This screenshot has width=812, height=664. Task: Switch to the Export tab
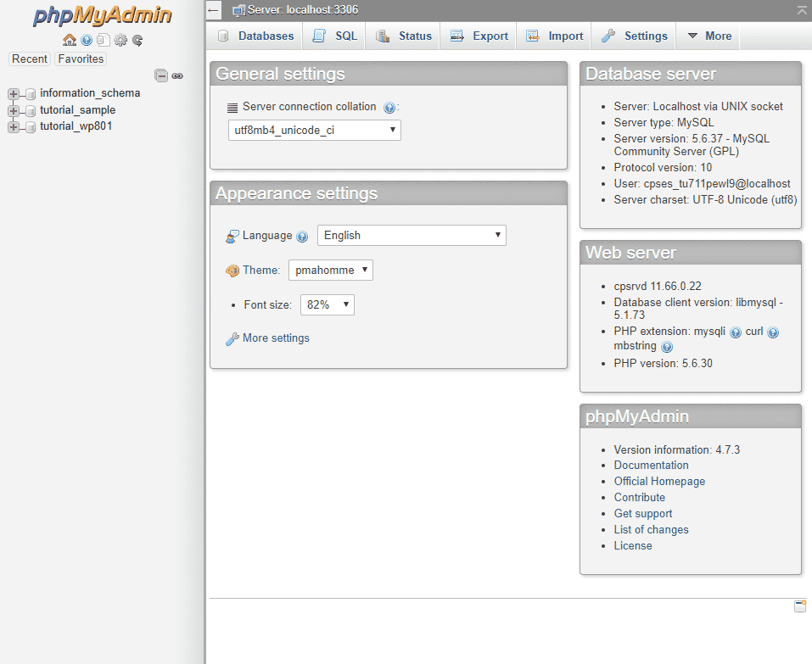479,36
